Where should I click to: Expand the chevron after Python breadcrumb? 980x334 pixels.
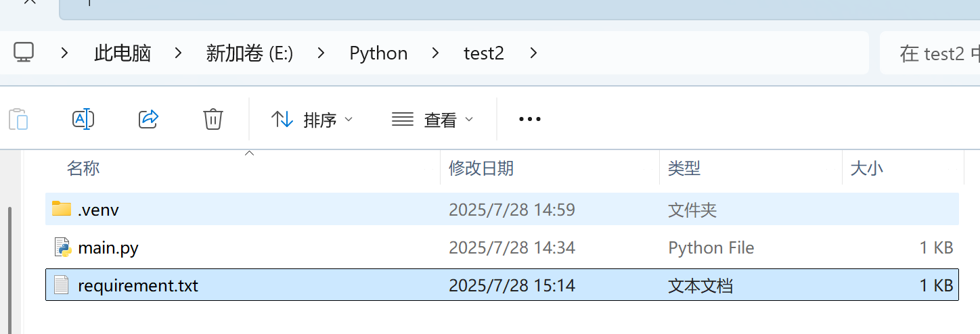(x=436, y=53)
